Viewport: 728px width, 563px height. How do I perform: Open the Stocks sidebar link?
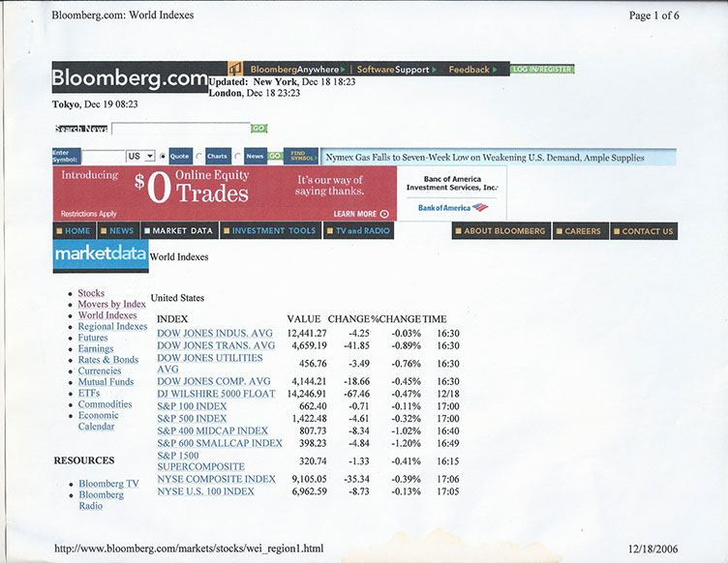pos(91,293)
